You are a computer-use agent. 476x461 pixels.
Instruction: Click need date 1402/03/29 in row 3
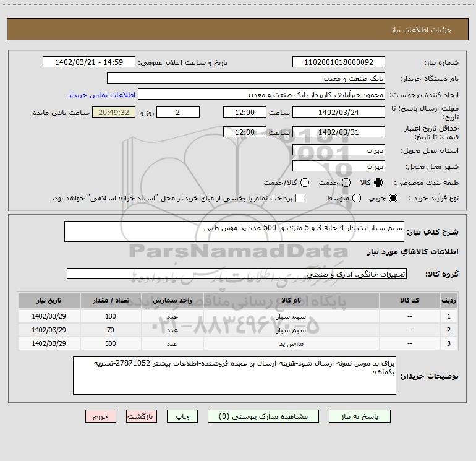pos(49,343)
